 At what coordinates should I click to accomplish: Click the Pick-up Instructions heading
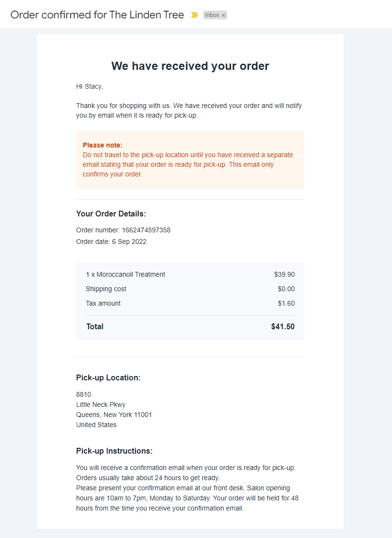point(115,451)
